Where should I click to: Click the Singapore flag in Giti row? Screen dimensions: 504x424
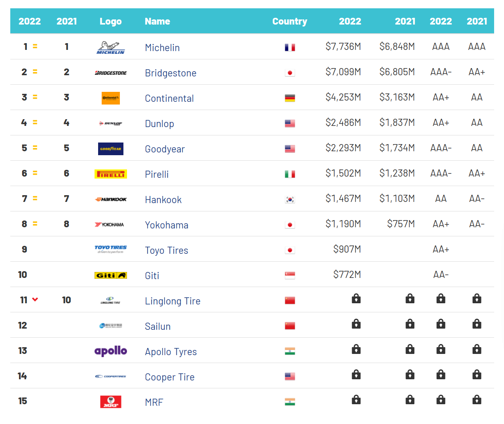coord(290,276)
